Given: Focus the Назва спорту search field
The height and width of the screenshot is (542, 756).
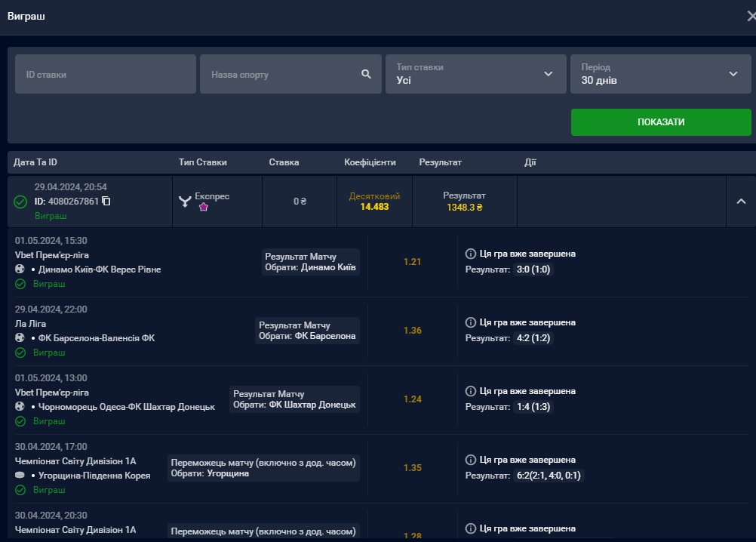Looking at the screenshot, I should 290,74.
